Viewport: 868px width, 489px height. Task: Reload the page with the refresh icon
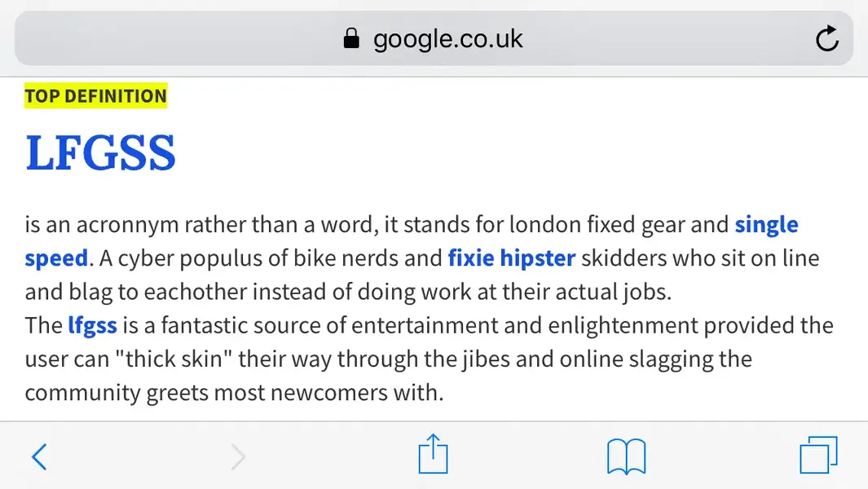(x=827, y=38)
